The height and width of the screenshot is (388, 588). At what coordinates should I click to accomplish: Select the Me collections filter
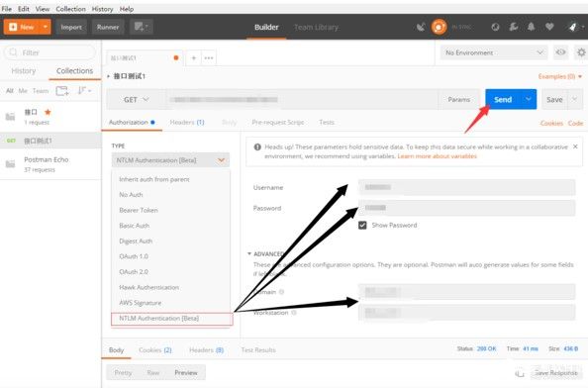click(23, 91)
